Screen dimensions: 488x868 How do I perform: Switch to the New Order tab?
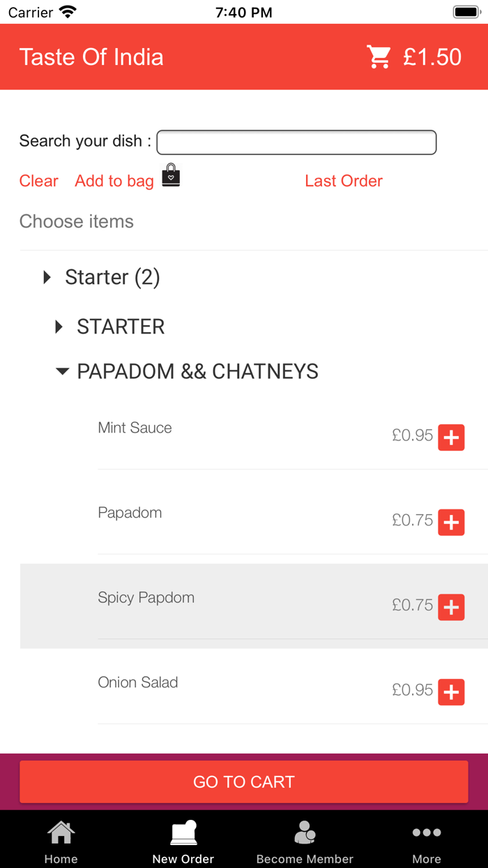pos(183,839)
